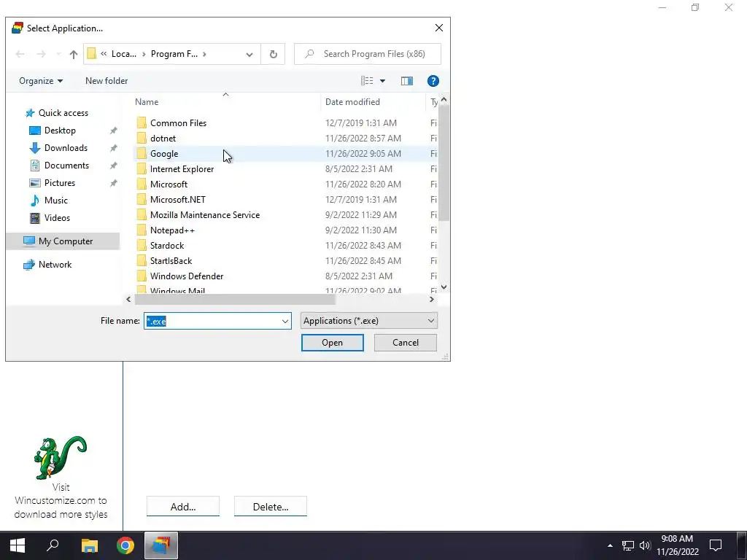The height and width of the screenshot is (560, 747).
Task: Open File Explorer from the taskbar
Action: (x=90, y=545)
